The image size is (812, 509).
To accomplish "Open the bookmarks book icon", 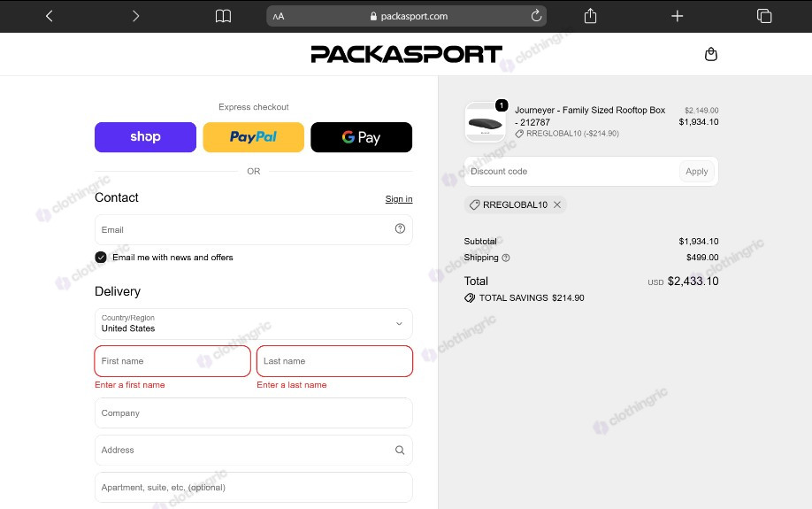I will 223,16.
